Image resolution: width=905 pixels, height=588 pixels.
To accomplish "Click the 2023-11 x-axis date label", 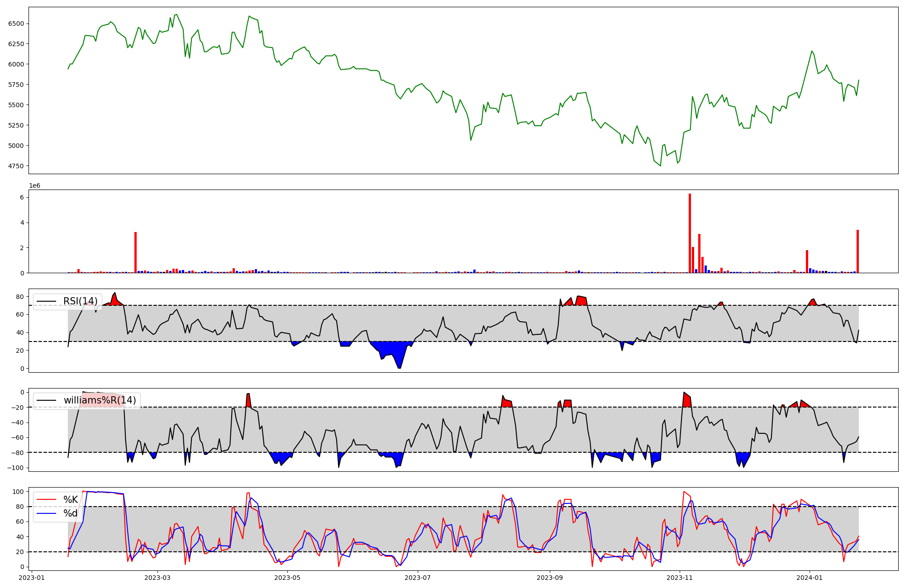I will pyautogui.click(x=680, y=578).
